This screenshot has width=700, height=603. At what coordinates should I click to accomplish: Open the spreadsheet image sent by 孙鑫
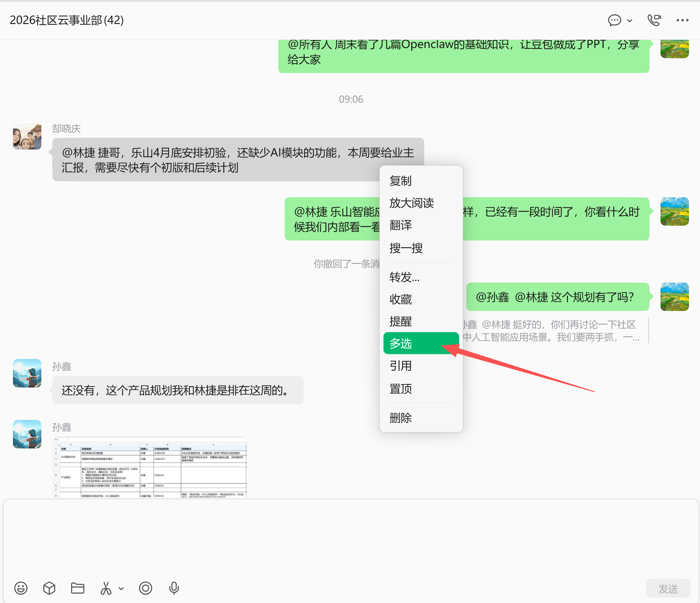coord(150,467)
